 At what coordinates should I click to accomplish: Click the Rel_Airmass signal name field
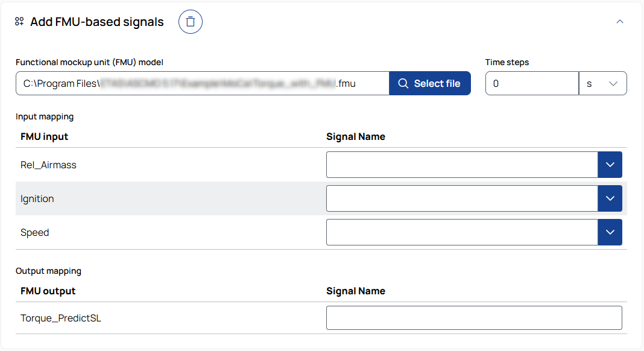click(x=462, y=165)
